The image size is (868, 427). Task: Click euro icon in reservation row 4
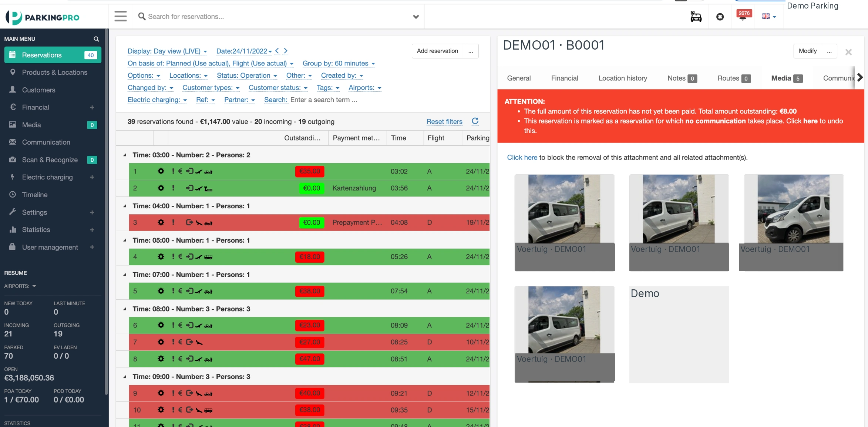[x=181, y=256]
